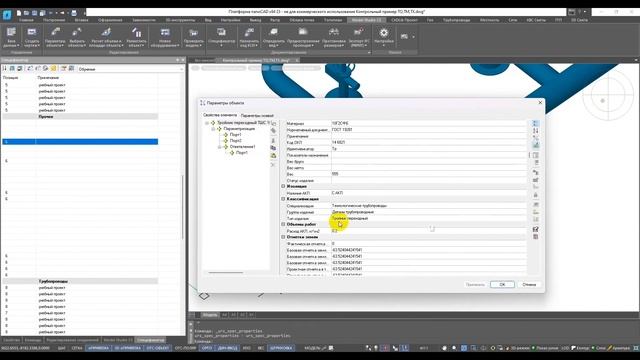The width and height of the screenshot is (640, 360).
Task: Click the yellow icon in Спецификатор panel toolbar
Action: click(x=53, y=69)
